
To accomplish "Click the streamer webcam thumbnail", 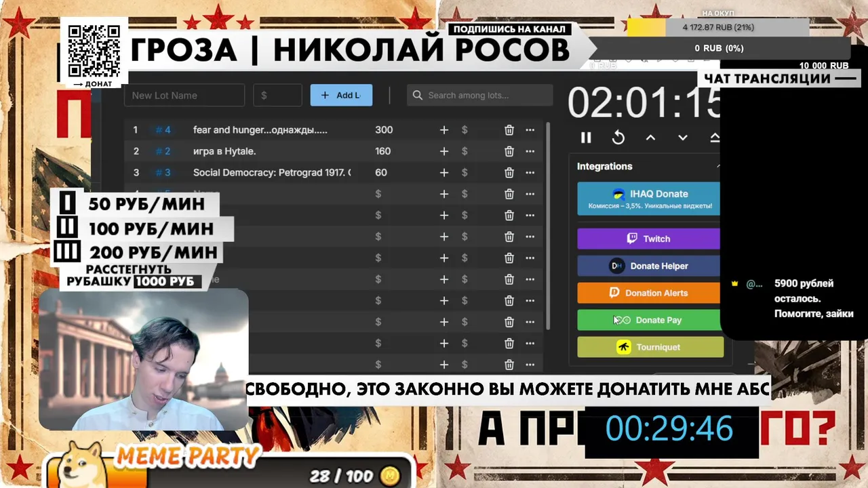I will pos(144,360).
